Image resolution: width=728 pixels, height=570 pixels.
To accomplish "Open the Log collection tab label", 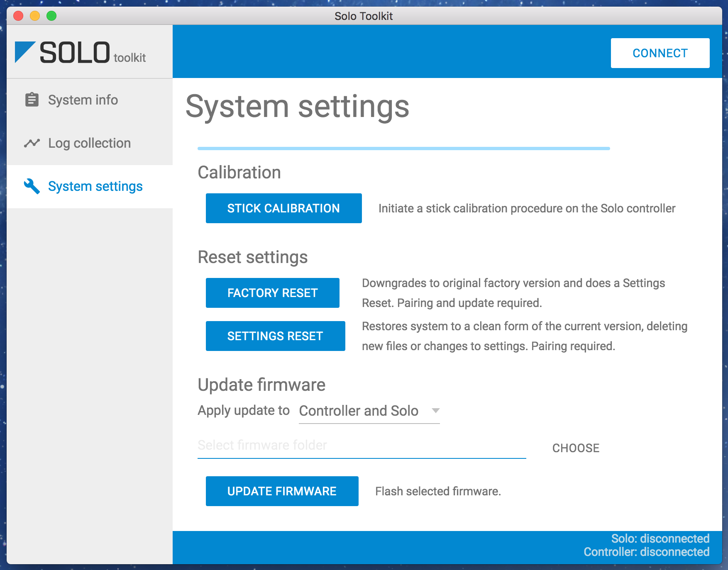I will pyautogui.click(x=89, y=143).
